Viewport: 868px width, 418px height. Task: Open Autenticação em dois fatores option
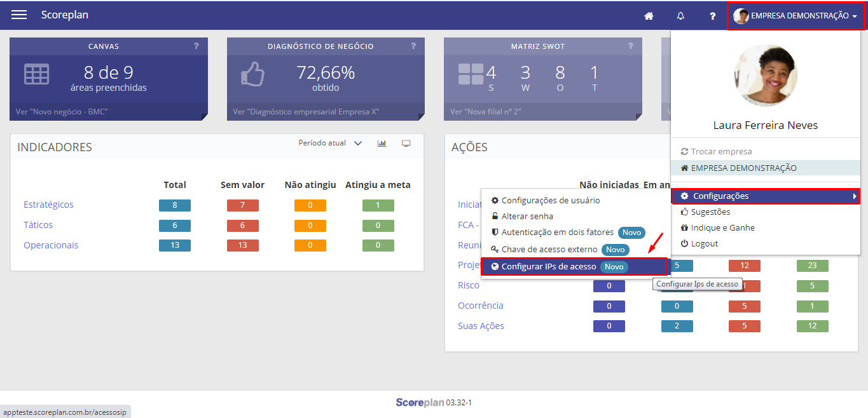pos(557,233)
